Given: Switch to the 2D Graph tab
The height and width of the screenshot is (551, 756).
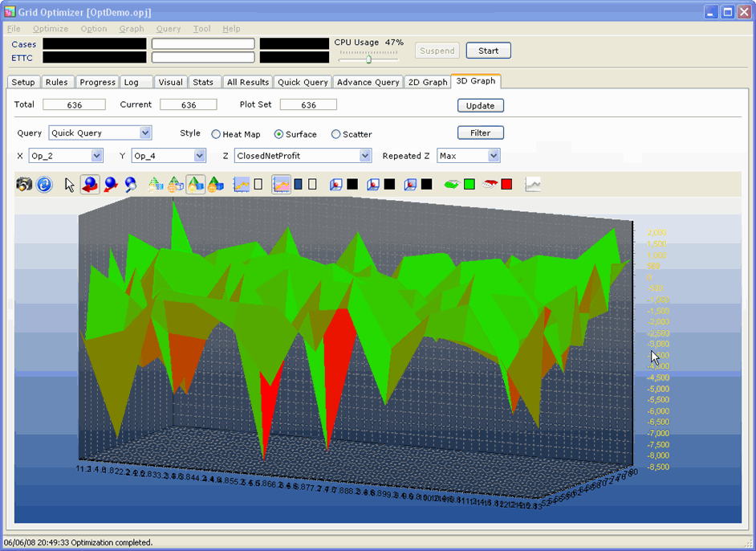Looking at the screenshot, I should coord(427,82).
